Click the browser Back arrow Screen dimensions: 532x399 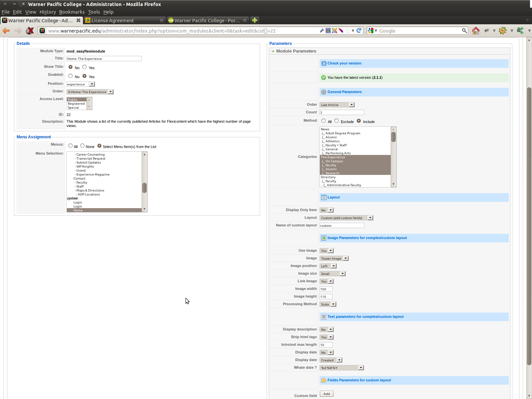6,31
